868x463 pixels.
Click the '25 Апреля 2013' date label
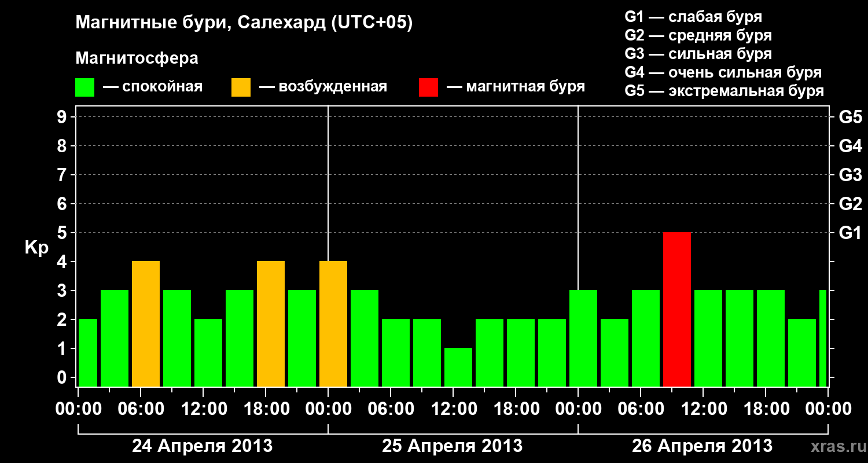pos(453,446)
